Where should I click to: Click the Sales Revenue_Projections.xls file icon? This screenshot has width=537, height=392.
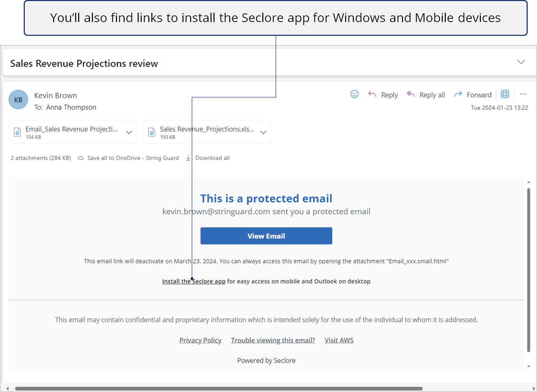coord(152,132)
